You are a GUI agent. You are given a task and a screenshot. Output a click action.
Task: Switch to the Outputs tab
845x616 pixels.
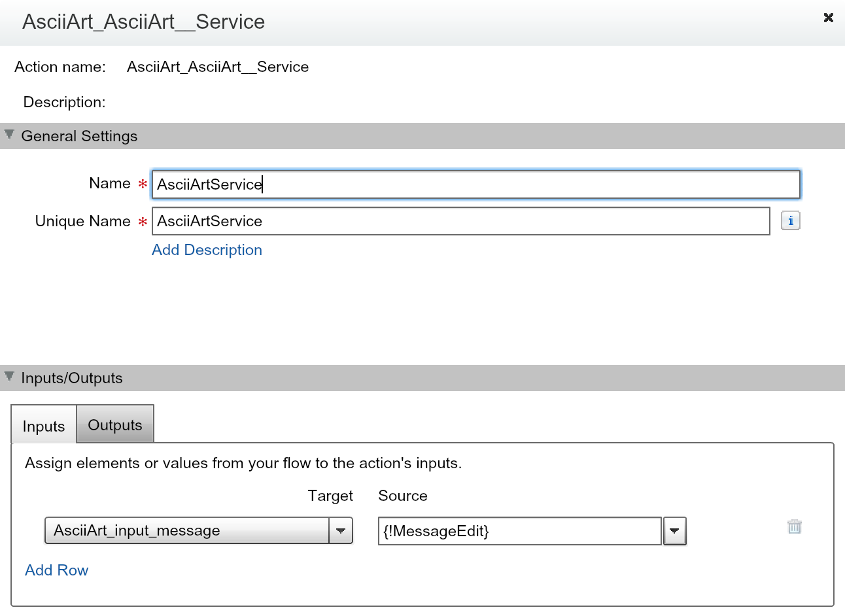[x=115, y=425]
